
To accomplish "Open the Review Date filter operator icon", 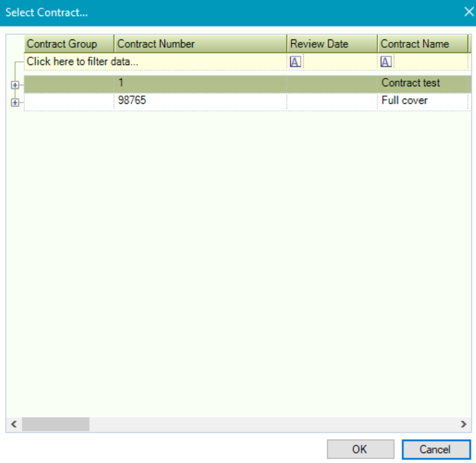I will point(295,62).
